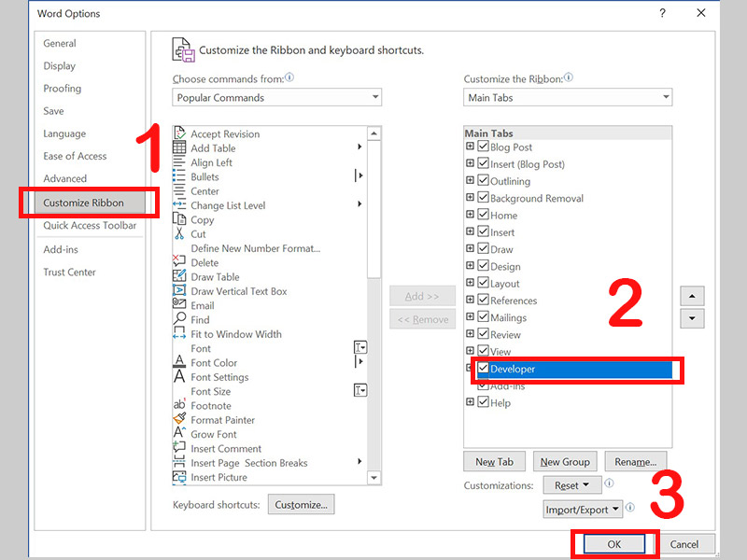Click the Move Down arrow button
The width and height of the screenshot is (747, 560).
pos(692,318)
